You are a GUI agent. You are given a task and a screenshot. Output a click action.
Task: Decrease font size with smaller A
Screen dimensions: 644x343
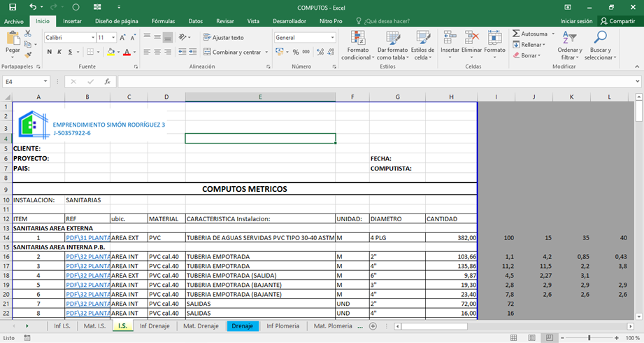[133, 37]
